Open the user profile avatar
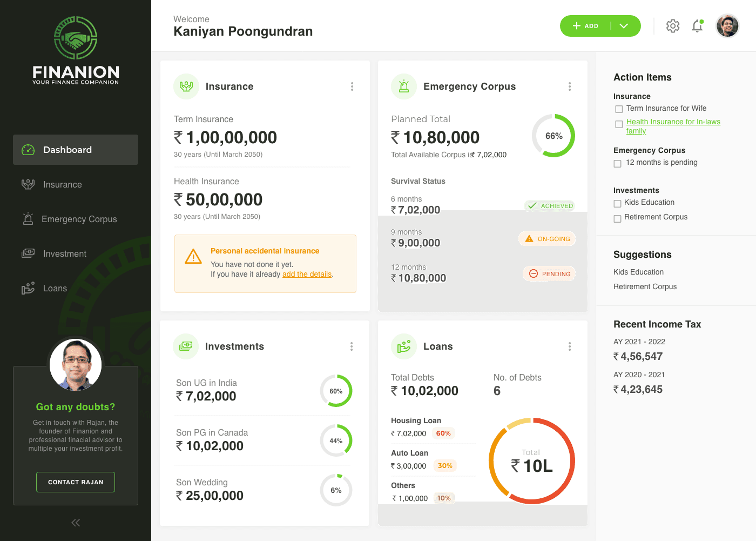 (727, 26)
